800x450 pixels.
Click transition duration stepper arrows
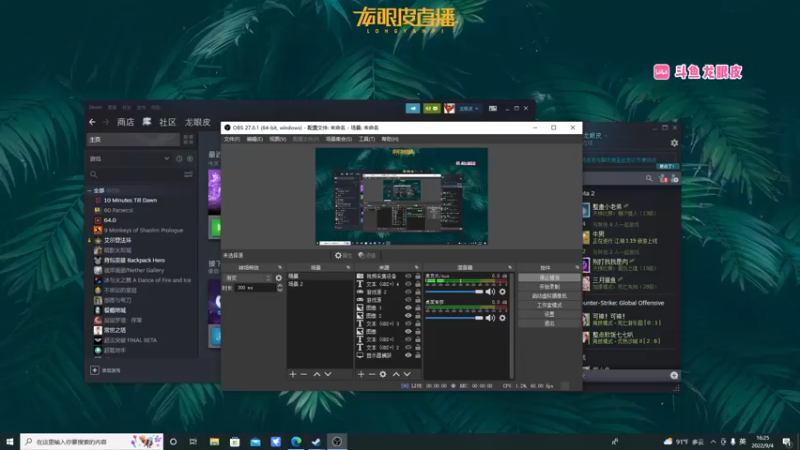tap(280, 288)
